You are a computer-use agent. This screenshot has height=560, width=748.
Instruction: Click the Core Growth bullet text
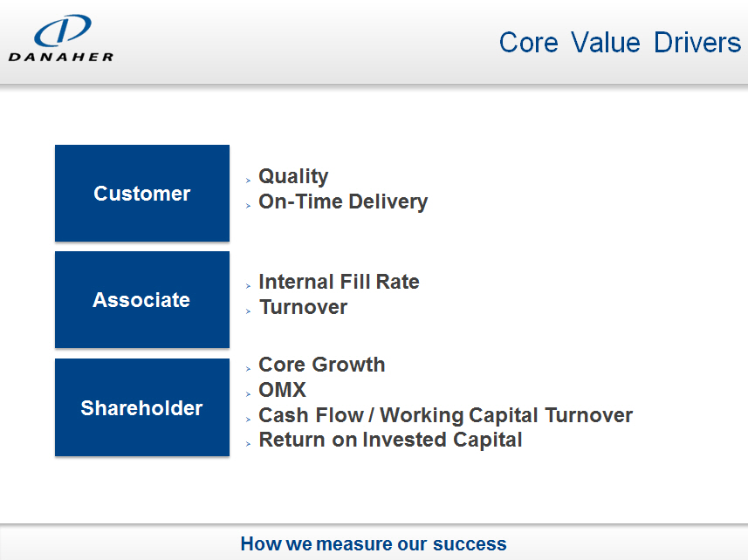point(322,365)
